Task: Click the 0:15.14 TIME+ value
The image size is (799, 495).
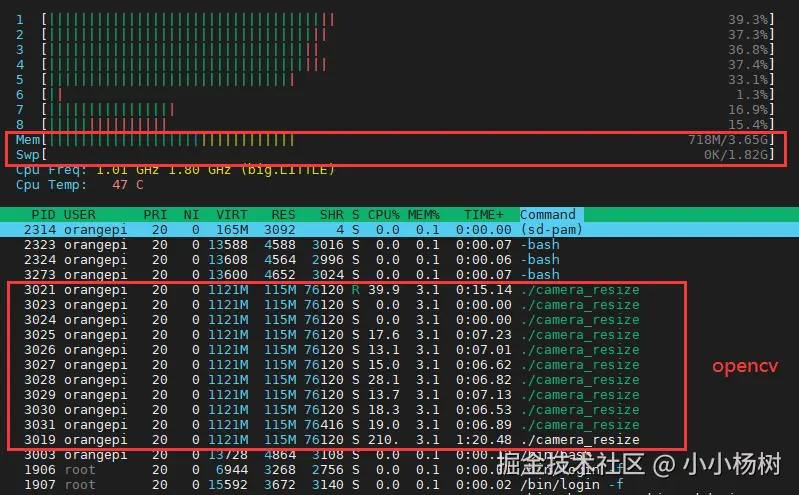Action: [x=483, y=290]
